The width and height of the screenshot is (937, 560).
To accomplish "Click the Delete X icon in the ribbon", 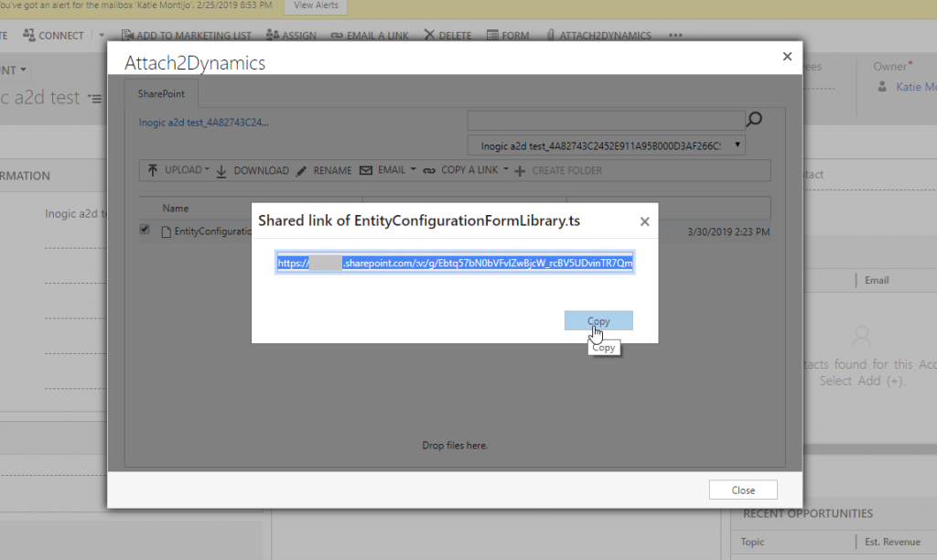I will tap(428, 35).
